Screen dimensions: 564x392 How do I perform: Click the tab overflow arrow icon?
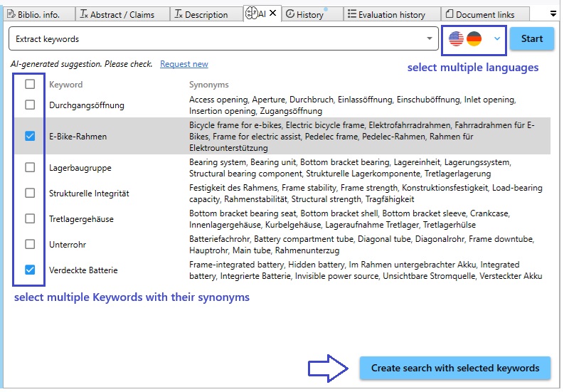coord(553,13)
